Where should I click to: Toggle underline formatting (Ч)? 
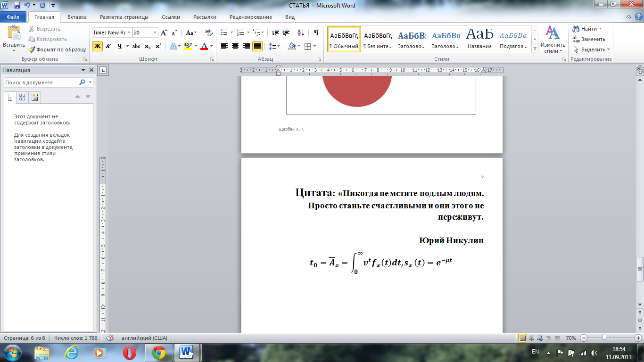119,46
